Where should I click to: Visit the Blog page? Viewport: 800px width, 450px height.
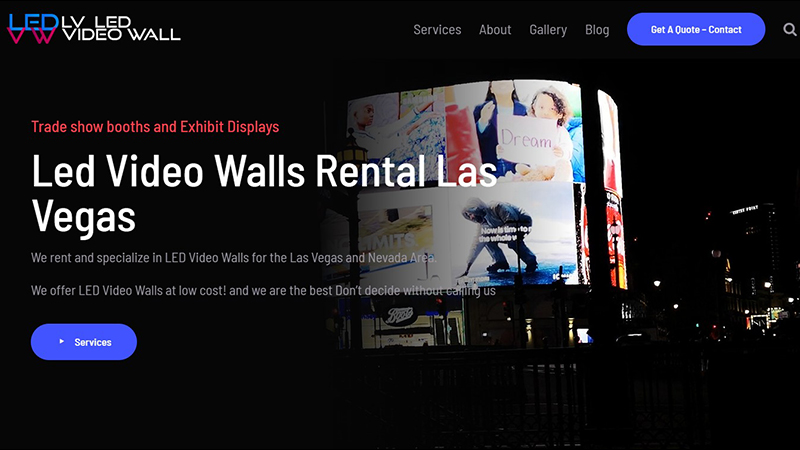(x=597, y=30)
